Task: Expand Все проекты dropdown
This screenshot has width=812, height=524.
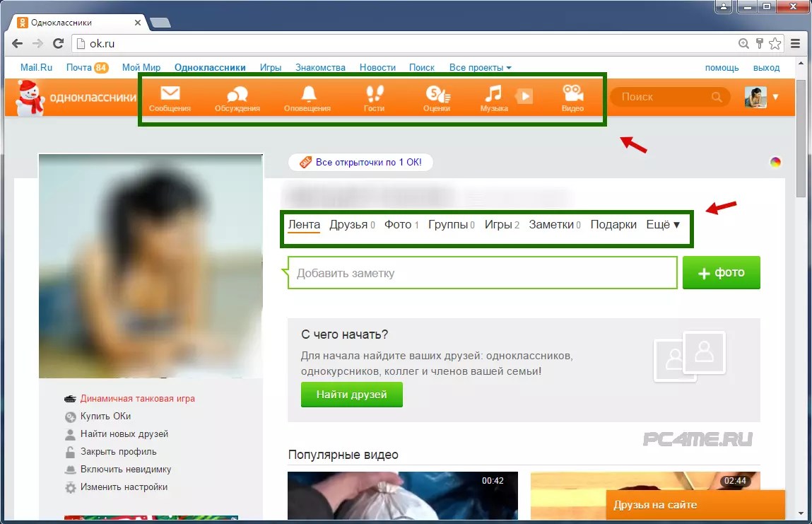Action: click(x=480, y=67)
